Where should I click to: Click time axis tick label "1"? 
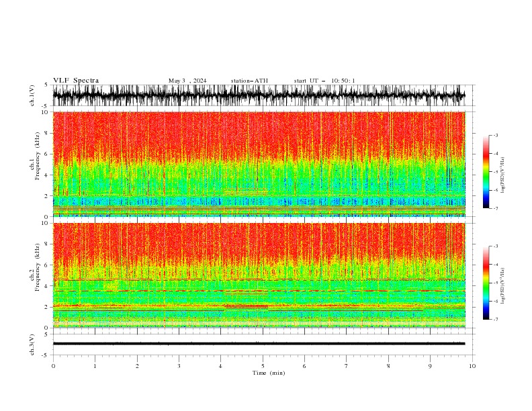click(x=95, y=366)
